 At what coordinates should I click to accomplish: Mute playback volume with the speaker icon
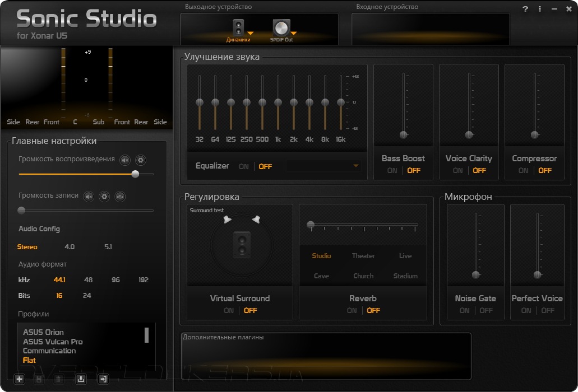[x=126, y=160]
